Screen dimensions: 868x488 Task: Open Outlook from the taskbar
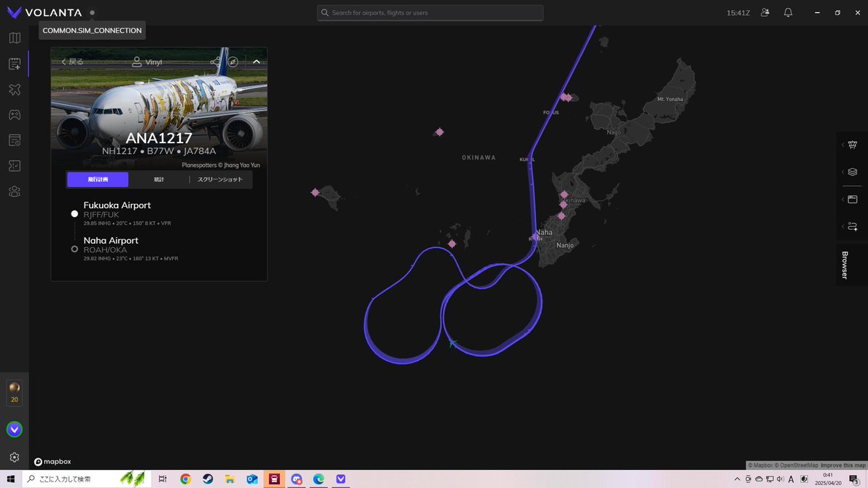(252, 479)
